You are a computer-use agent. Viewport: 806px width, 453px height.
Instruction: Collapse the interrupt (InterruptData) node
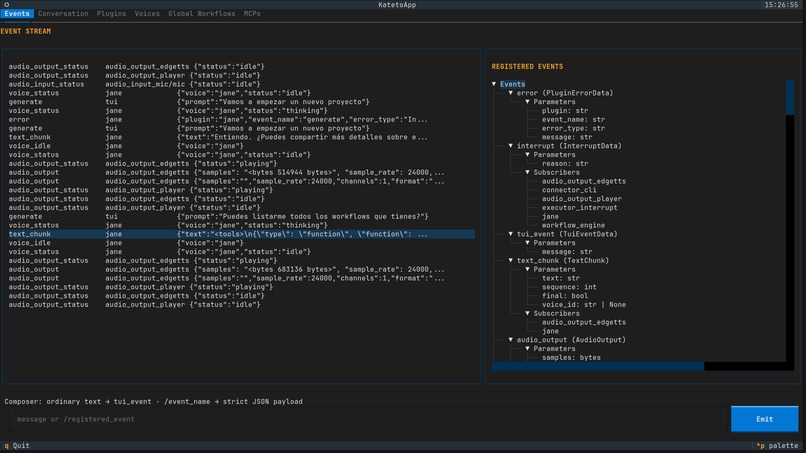511,146
